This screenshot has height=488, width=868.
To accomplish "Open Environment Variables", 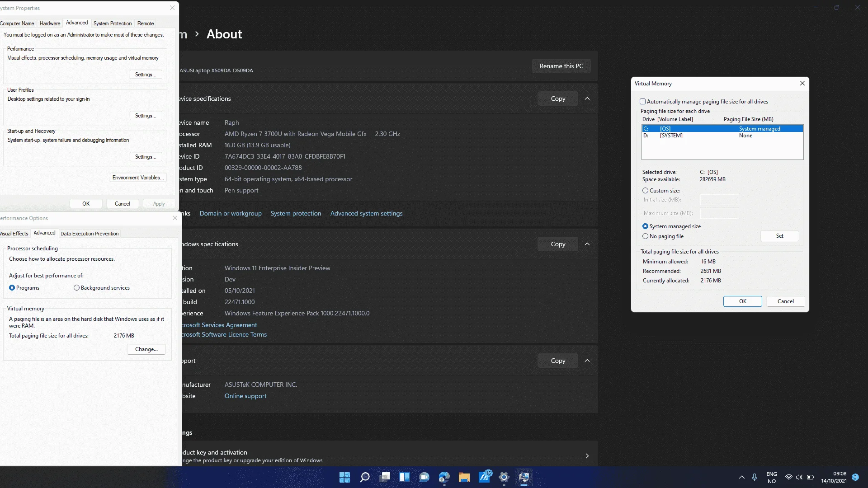I will tap(138, 178).
